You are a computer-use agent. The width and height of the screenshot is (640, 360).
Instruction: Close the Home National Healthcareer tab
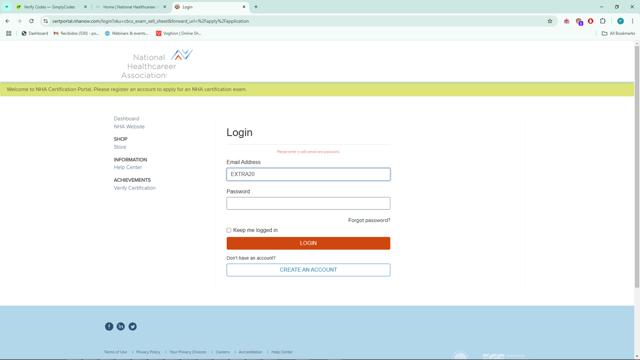click(165, 7)
